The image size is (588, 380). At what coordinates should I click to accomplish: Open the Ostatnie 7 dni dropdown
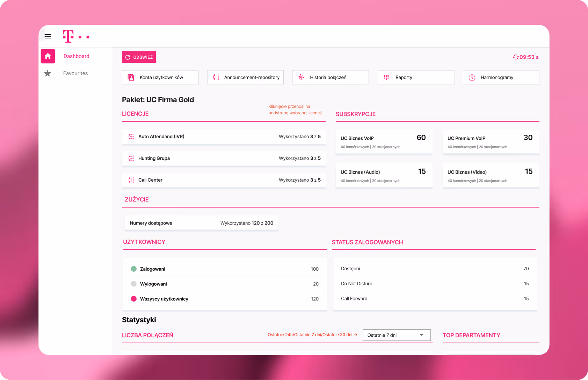point(397,335)
